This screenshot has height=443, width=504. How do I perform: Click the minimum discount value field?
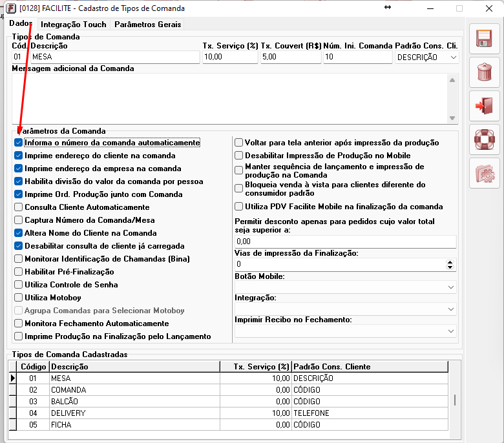point(346,242)
